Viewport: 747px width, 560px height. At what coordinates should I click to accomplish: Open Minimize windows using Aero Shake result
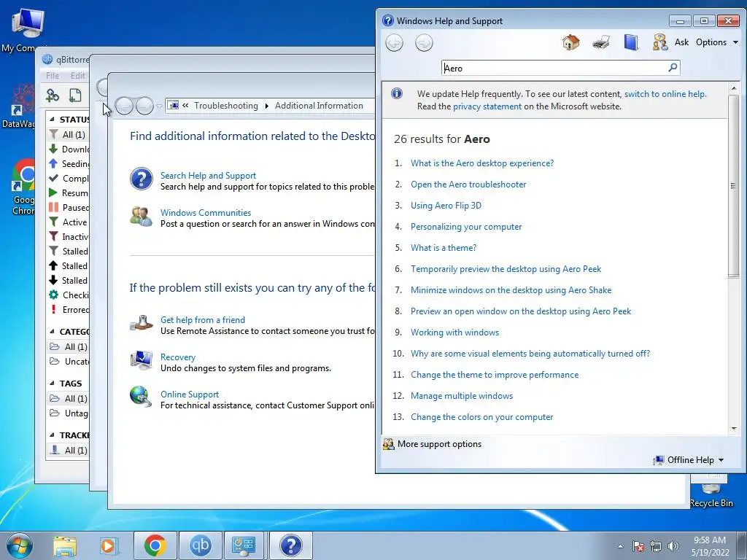click(511, 290)
